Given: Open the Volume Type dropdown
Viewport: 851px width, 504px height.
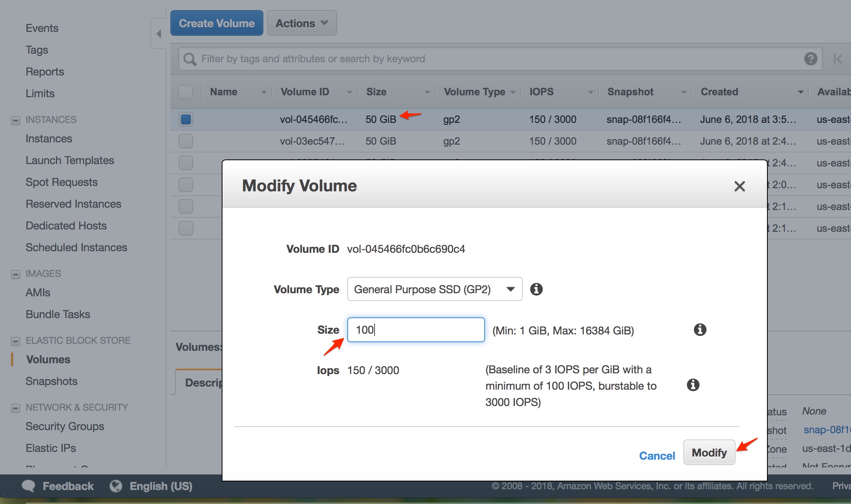Looking at the screenshot, I should point(435,289).
